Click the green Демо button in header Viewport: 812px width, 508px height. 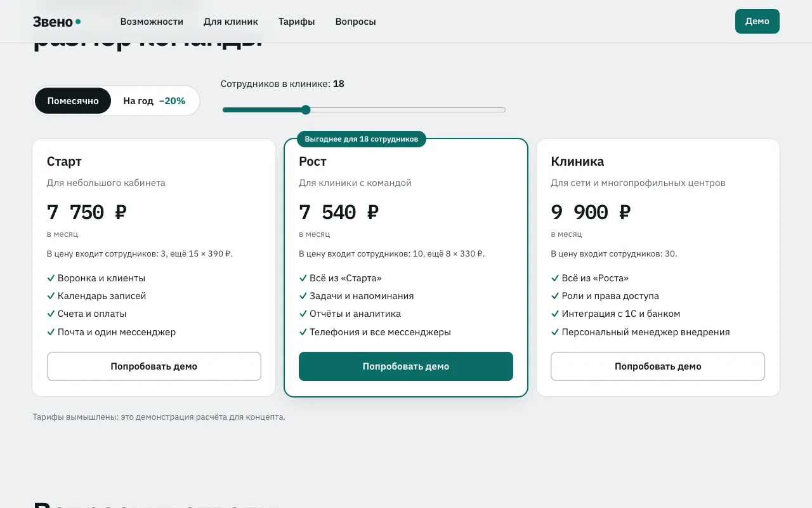pyautogui.click(x=757, y=21)
